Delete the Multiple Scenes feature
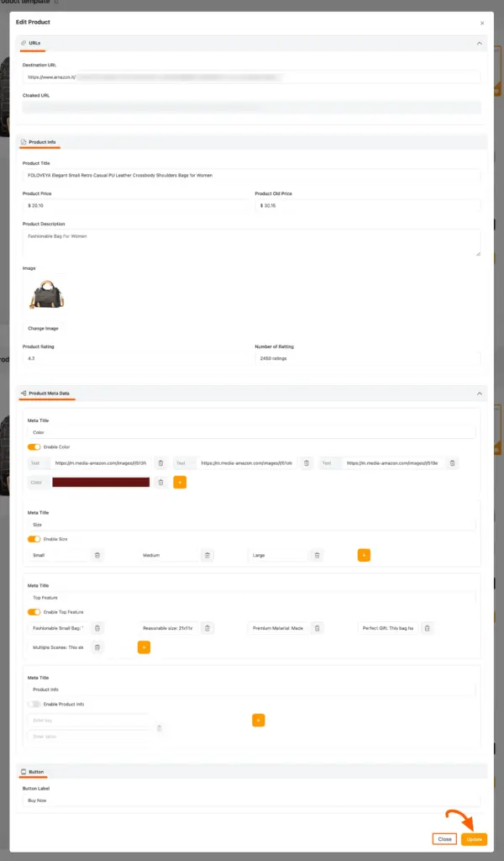This screenshot has height=861, width=504. (97, 647)
